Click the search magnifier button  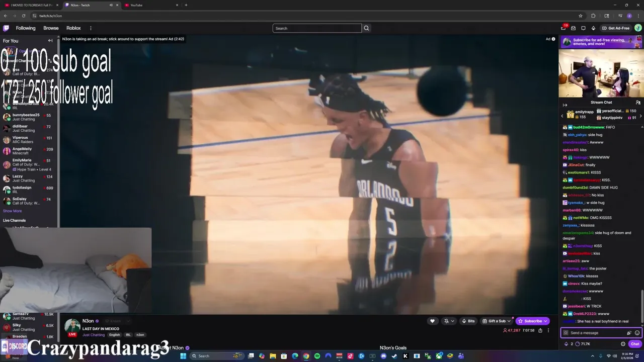(366, 28)
